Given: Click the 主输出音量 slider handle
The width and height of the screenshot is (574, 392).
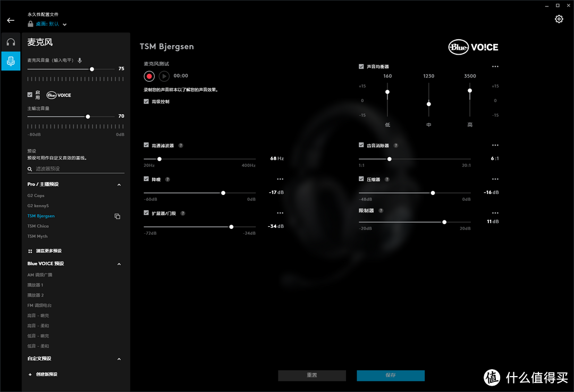Looking at the screenshot, I should click(x=88, y=117).
